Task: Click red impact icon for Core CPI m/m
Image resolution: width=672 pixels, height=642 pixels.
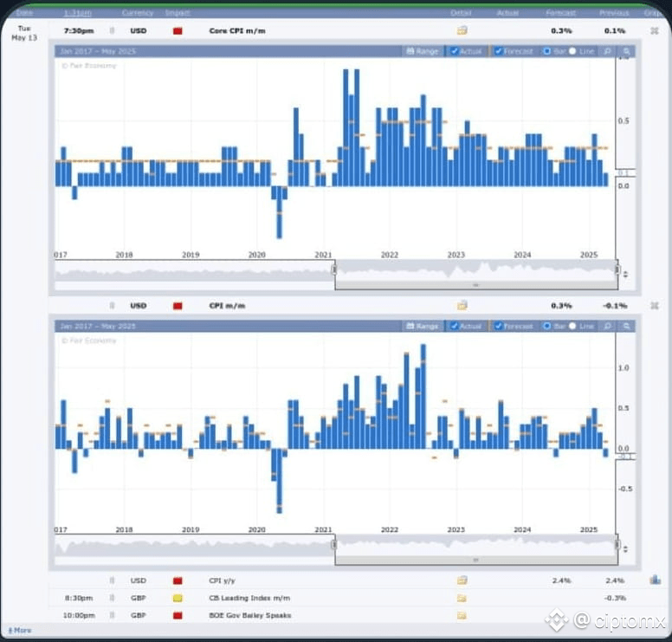Action: (178, 31)
